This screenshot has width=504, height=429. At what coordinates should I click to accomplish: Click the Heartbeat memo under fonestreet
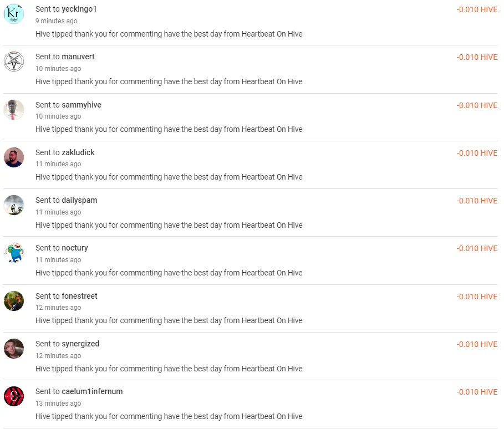pyautogui.click(x=169, y=320)
